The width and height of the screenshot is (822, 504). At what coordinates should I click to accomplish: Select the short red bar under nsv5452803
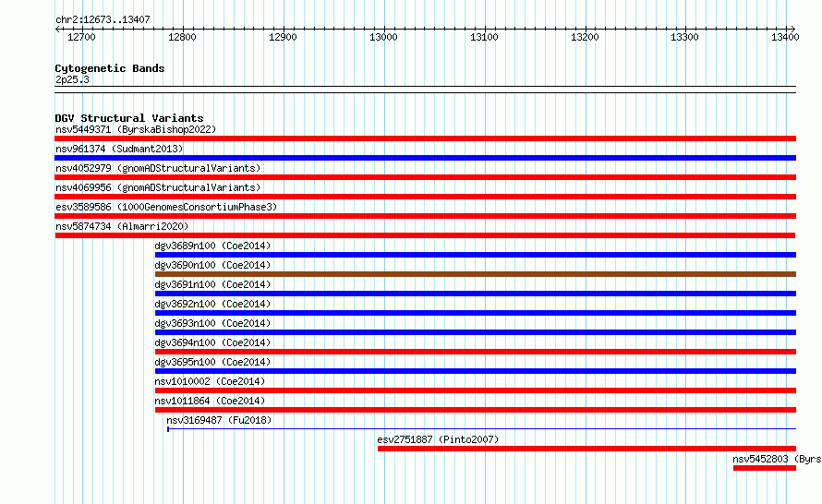(x=765, y=468)
